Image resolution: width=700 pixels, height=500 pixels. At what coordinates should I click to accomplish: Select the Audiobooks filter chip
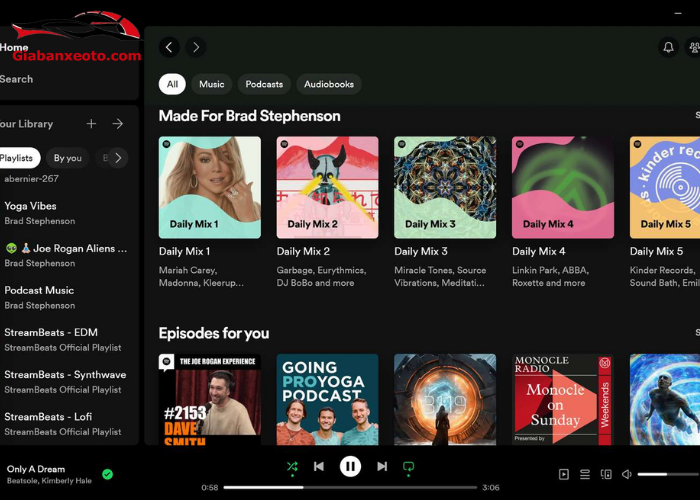[329, 84]
